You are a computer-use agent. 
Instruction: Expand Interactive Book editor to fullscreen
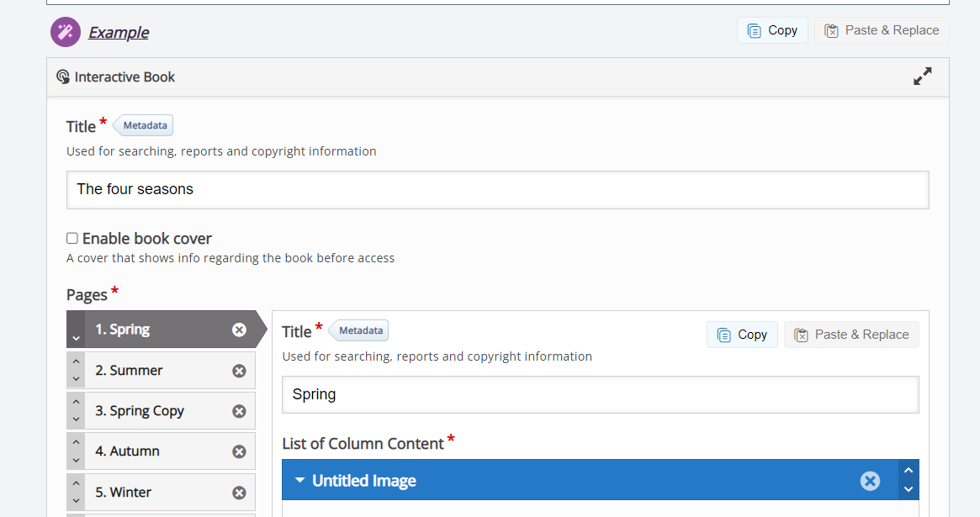pos(922,76)
